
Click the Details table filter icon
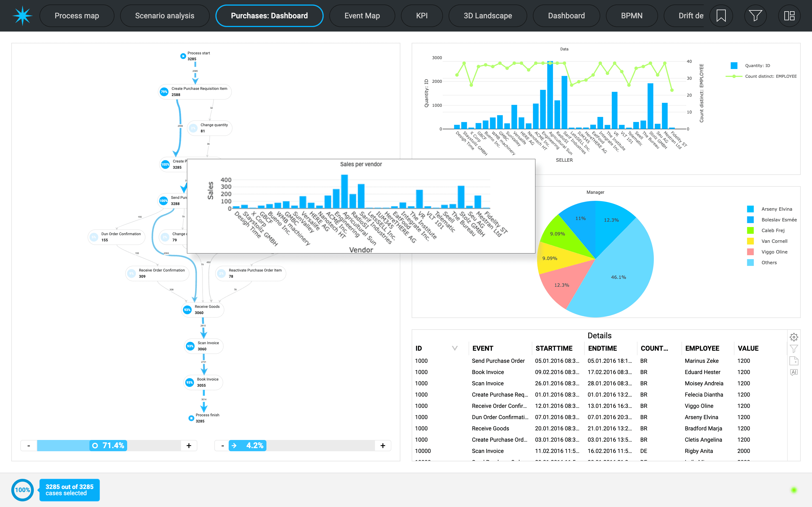pyautogui.click(x=794, y=349)
